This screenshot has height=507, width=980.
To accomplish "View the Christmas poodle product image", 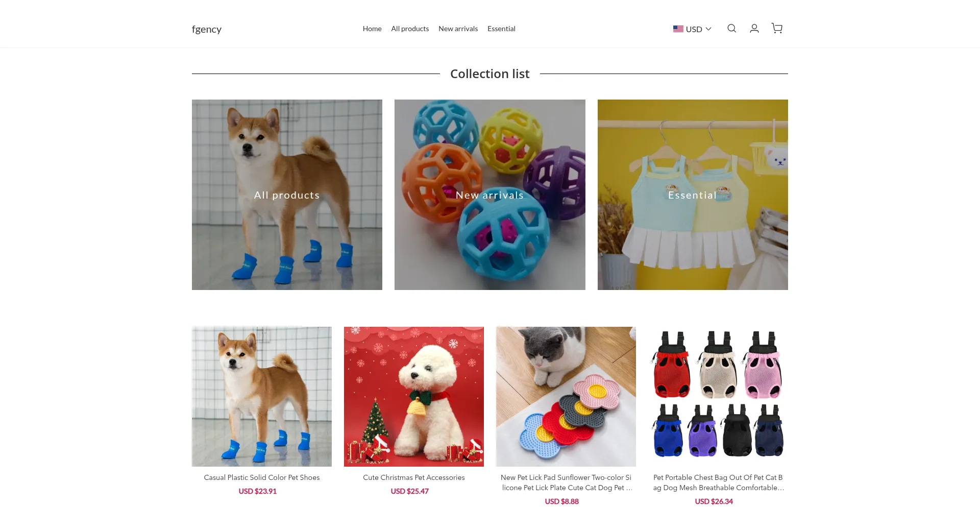I will (414, 397).
